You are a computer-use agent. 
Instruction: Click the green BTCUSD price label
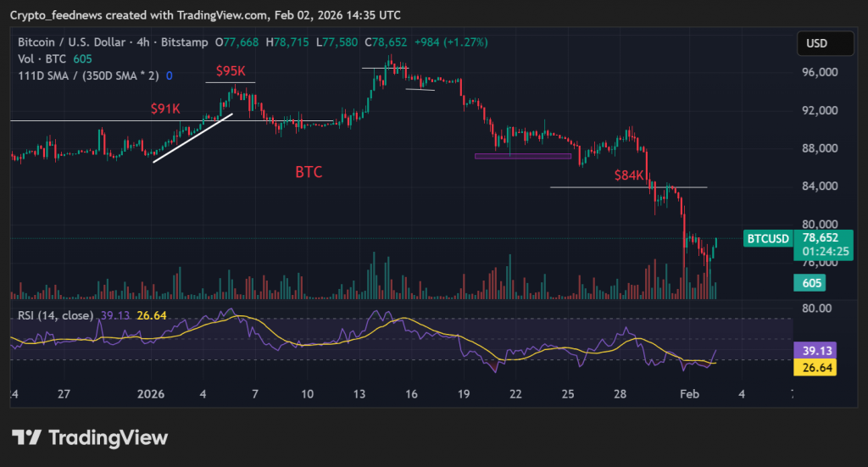pos(768,239)
